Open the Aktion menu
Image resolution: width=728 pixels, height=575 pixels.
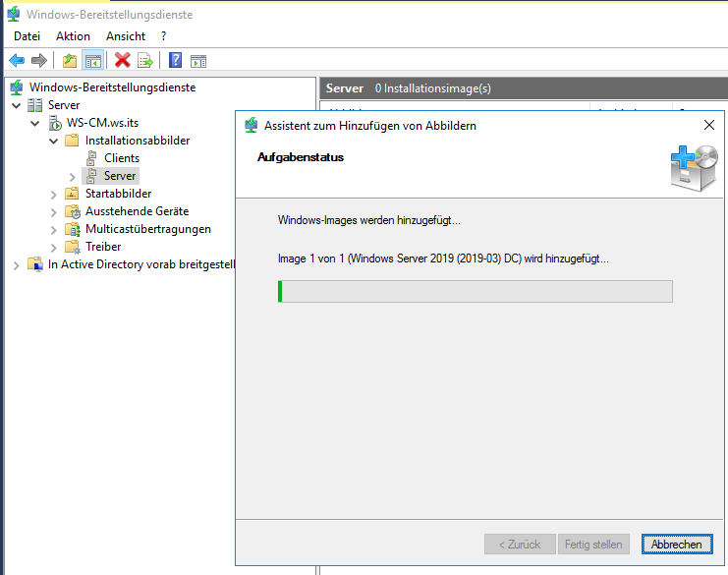[x=73, y=36]
